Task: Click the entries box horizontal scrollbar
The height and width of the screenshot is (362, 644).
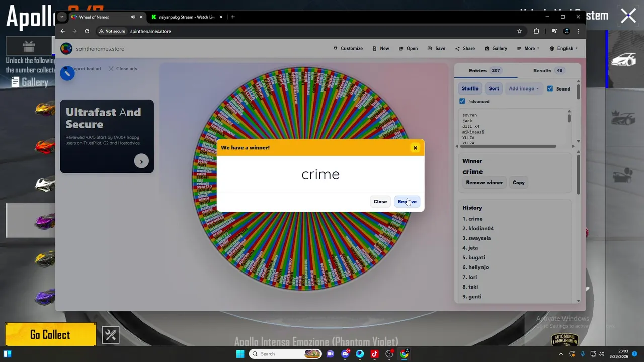Action: [x=508, y=146]
